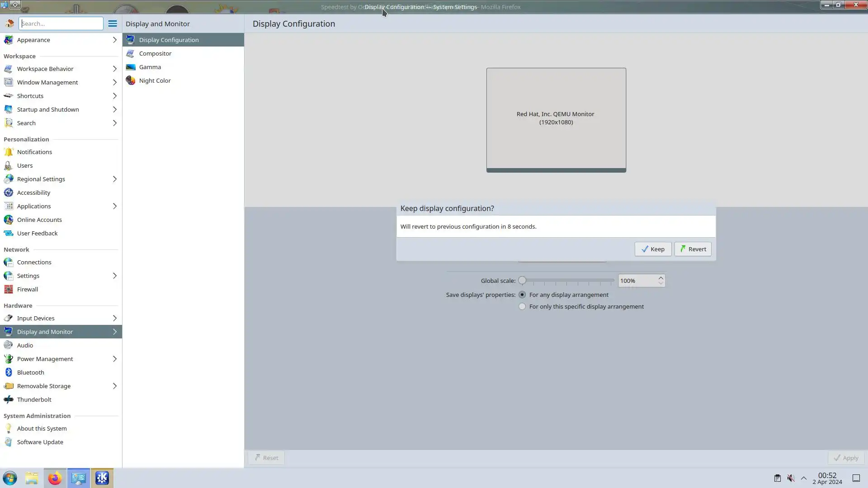Click the muted volume tray icon
The height and width of the screenshot is (488, 868).
pos(791,478)
